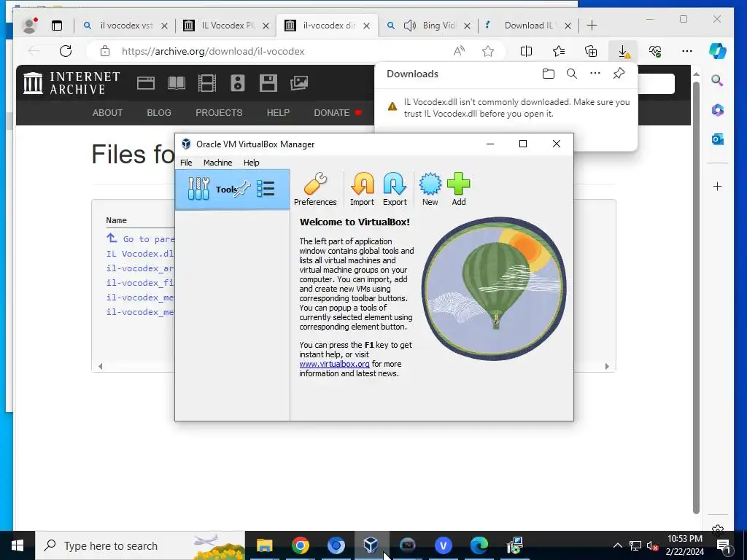The image size is (747, 560).
Task: Create a New virtual machine
Action: click(x=430, y=189)
